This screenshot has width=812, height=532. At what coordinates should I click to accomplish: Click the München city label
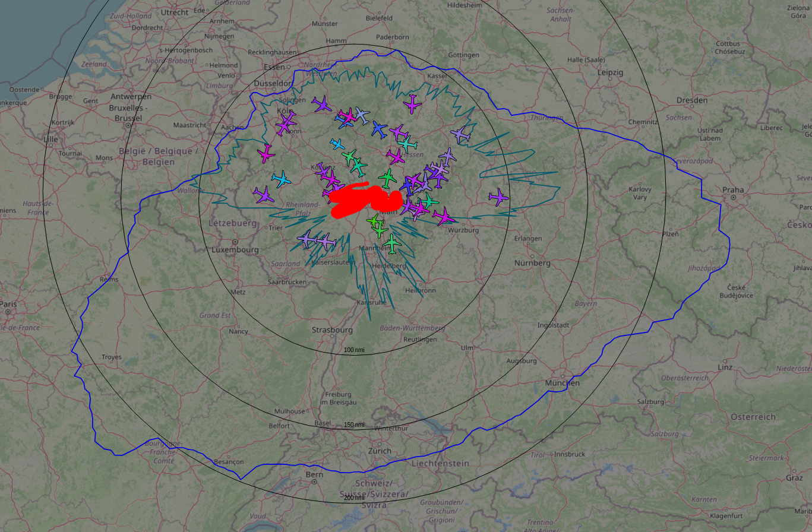[562, 383]
